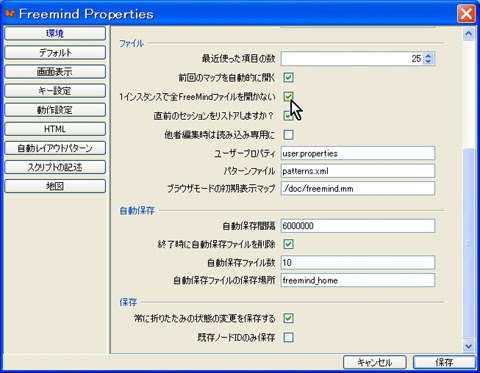480x373 pixels.
Task: Toggle 終了時に自動保存ファイルを削除 checkbox
Action: [x=288, y=244]
